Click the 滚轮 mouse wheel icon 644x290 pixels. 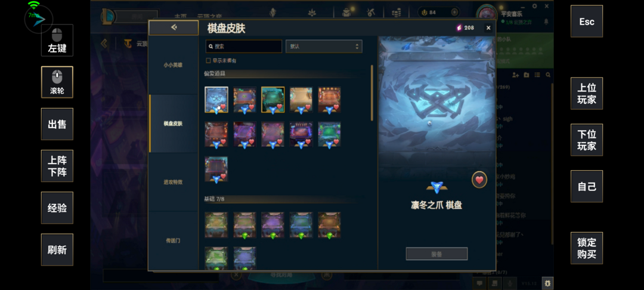click(57, 82)
